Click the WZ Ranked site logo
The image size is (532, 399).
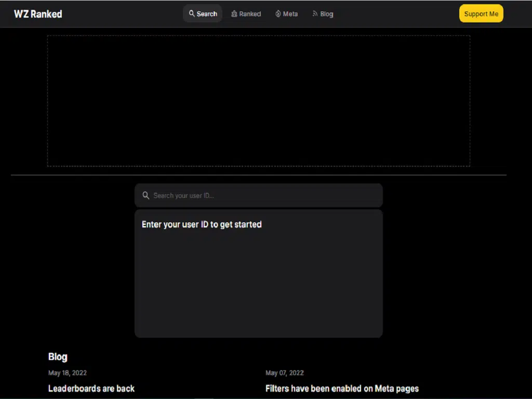pos(38,14)
